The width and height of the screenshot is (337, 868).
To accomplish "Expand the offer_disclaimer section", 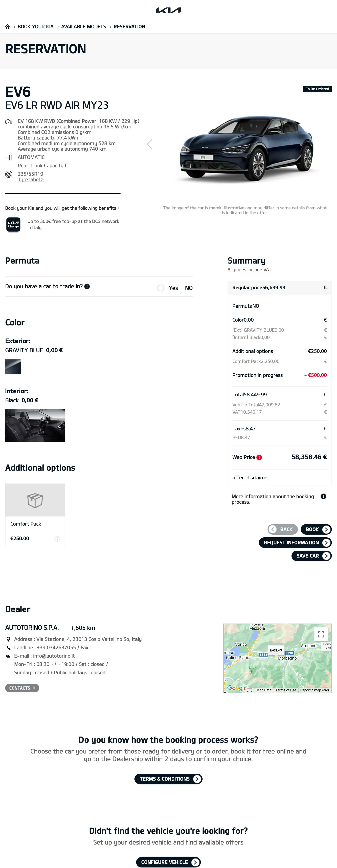I will [251, 477].
